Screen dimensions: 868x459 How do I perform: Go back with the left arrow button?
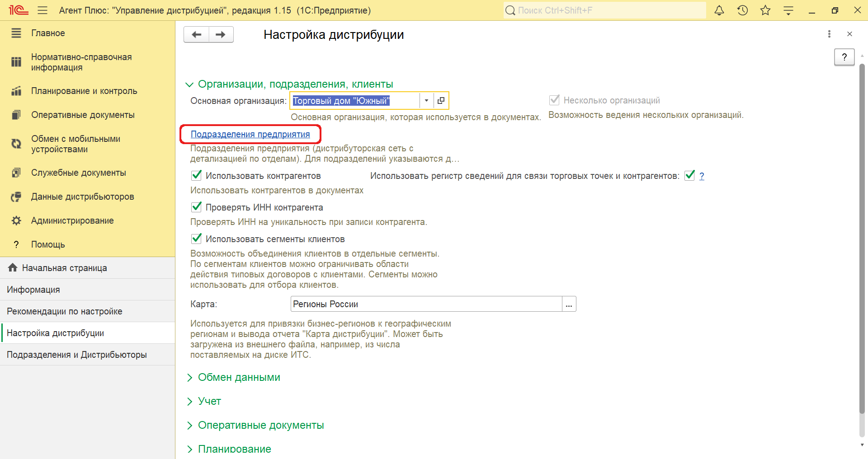pos(196,34)
